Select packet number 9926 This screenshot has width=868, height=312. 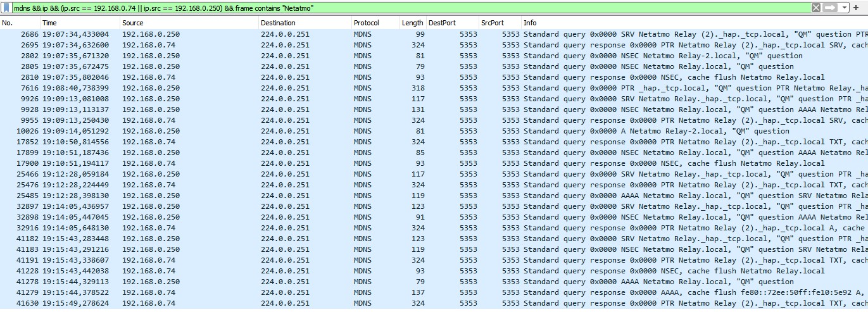30,99
